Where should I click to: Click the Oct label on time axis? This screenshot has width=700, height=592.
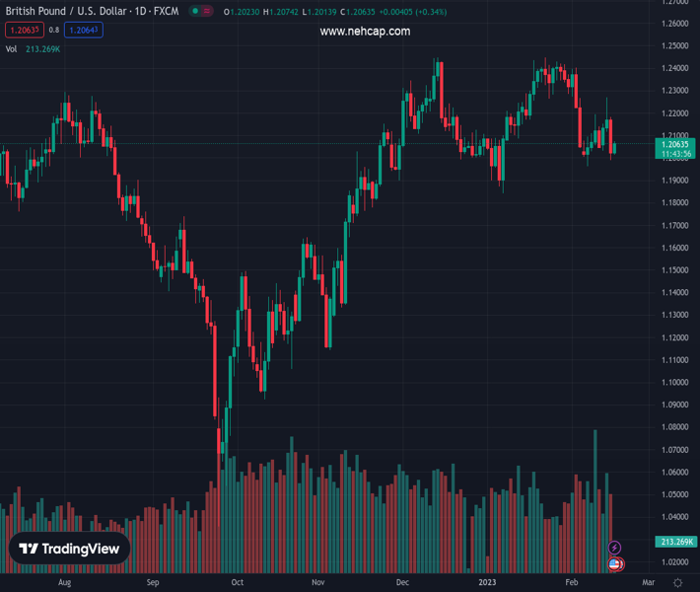pyautogui.click(x=237, y=582)
